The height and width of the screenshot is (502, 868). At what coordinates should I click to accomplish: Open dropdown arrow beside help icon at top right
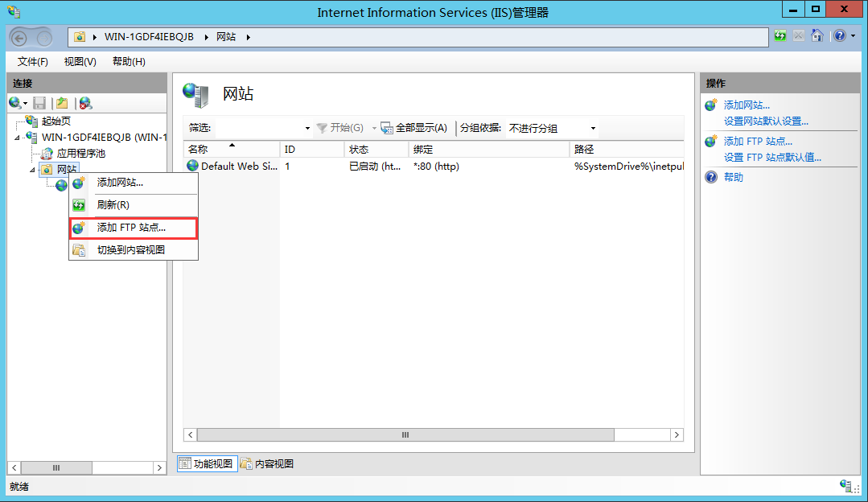coord(853,36)
